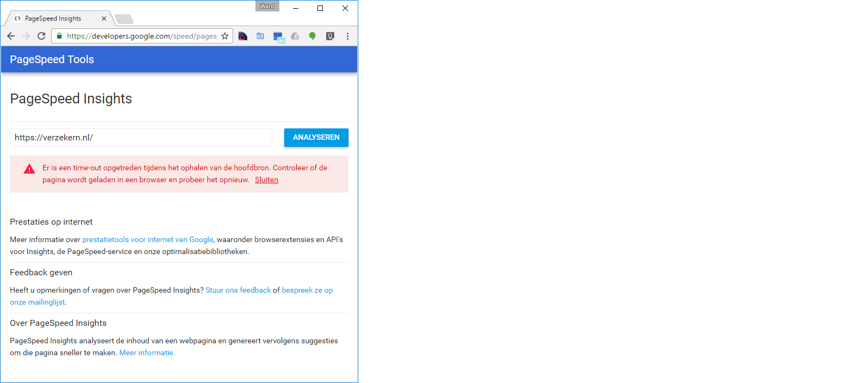868x383 pixels.
Task: Click the Ward profile button
Action: click(267, 6)
